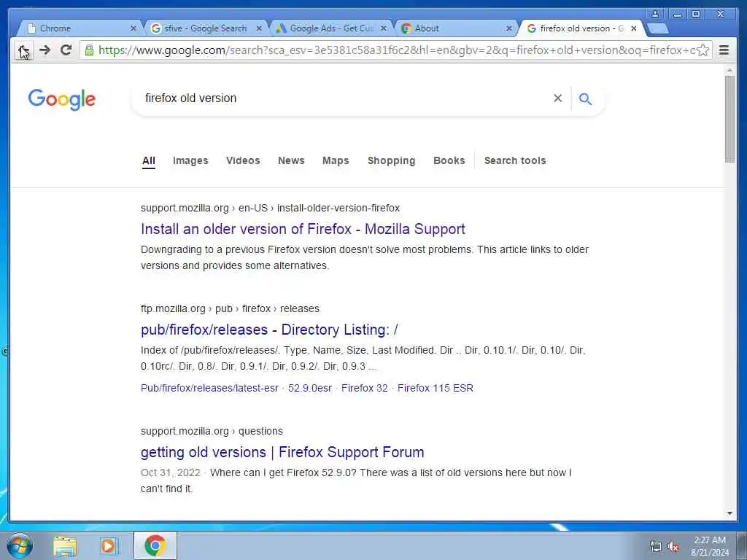This screenshot has height=560, width=747.
Task: Open the Windows Start orb
Action: (x=20, y=545)
